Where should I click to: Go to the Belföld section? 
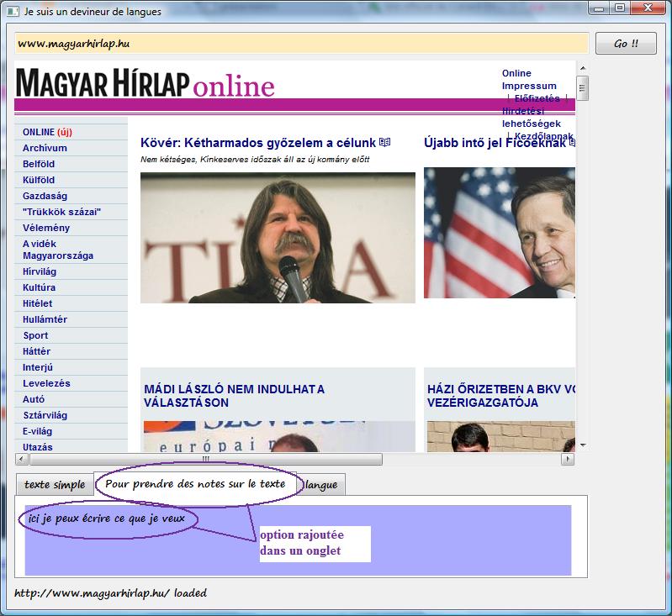(39, 164)
